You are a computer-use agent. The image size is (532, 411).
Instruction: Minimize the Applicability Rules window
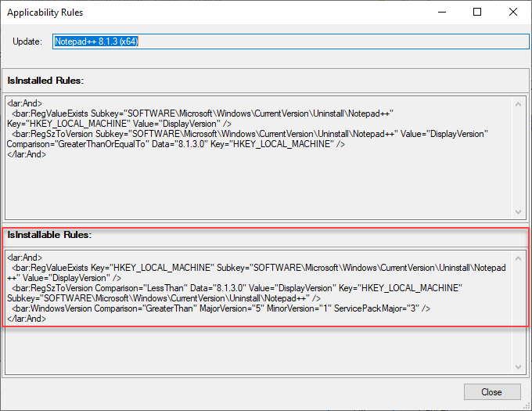point(442,13)
